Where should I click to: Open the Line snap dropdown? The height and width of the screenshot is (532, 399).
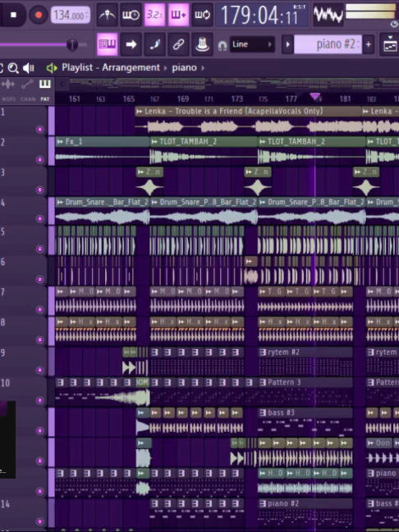click(x=252, y=44)
